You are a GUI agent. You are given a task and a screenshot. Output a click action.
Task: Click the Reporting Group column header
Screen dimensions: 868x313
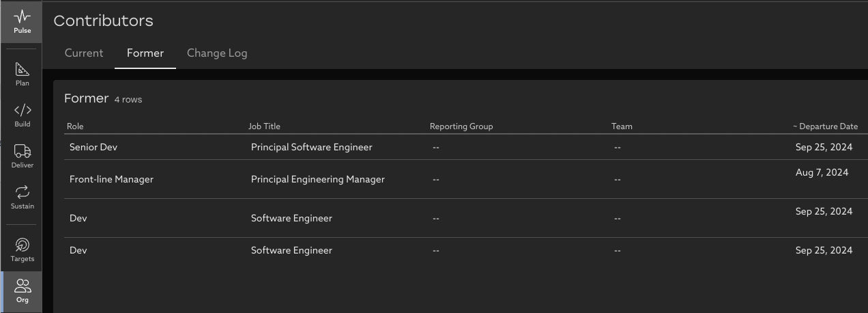[461, 126]
